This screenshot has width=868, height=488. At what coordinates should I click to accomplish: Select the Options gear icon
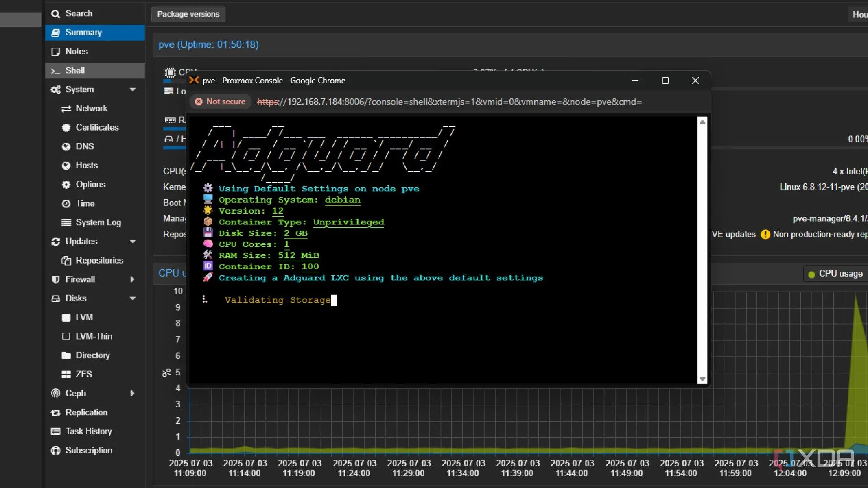(66, 185)
